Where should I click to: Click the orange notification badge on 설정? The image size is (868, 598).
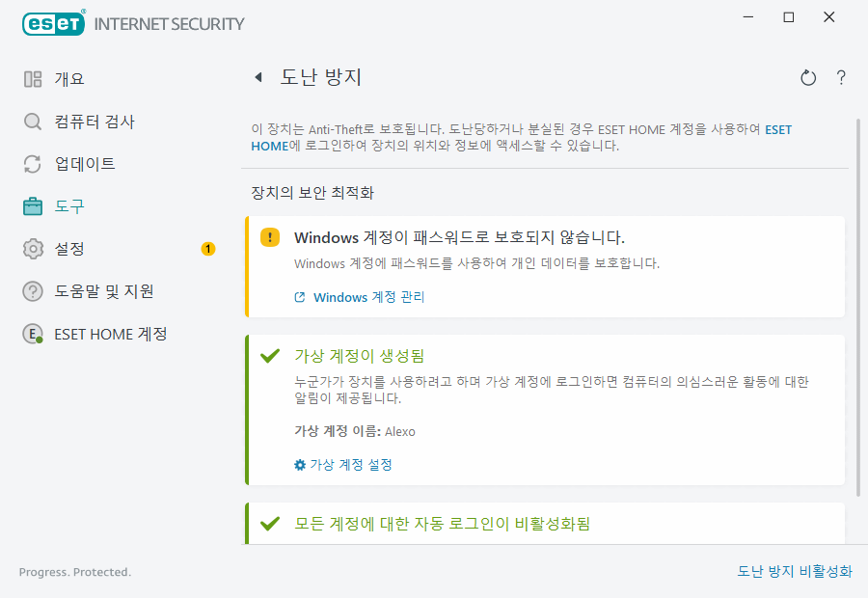207,248
